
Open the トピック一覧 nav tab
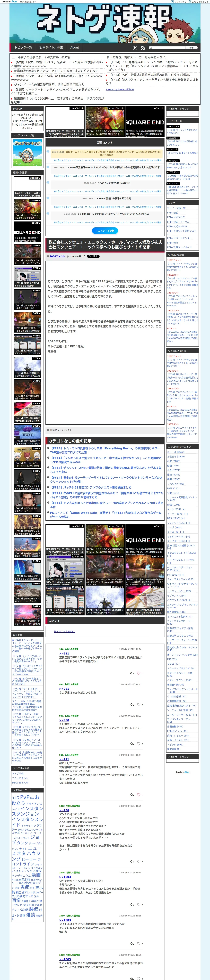tap(23, 48)
